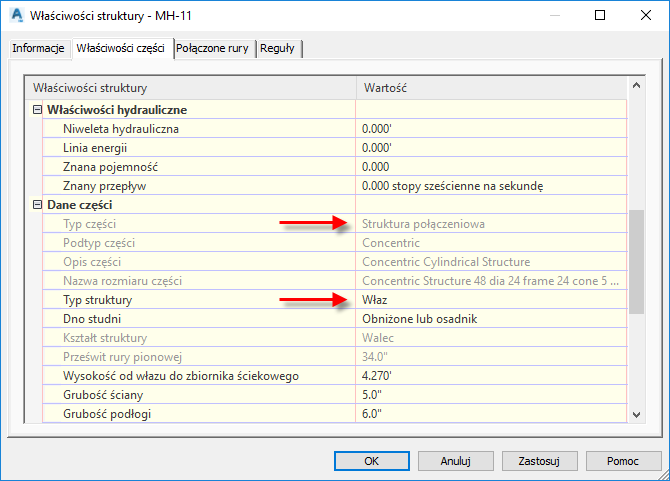Viewport: 670px width, 481px height.
Task: Click the Znany przepływ value field
Action: pyautogui.click(x=491, y=186)
